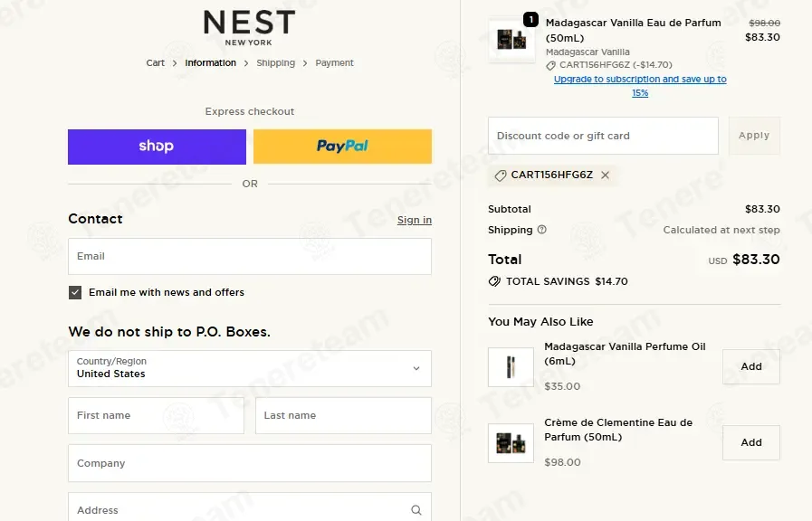
Task: Select the Information breadcrumb step
Action: 210,63
